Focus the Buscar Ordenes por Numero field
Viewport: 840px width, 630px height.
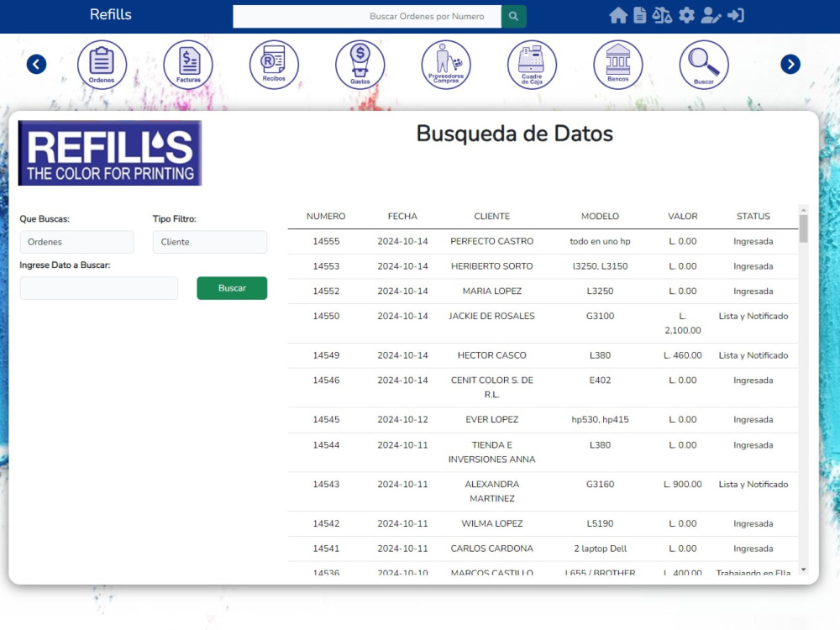click(x=367, y=16)
